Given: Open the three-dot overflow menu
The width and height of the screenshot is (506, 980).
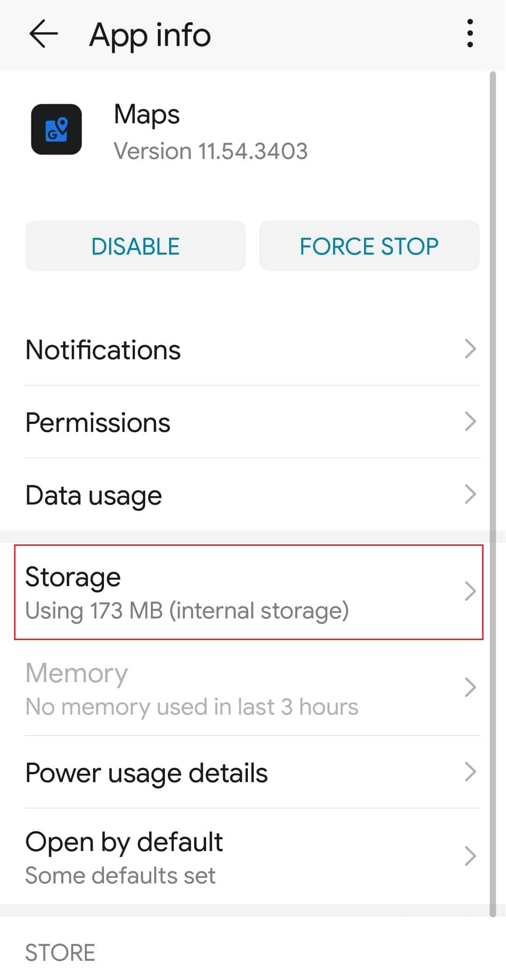Looking at the screenshot, I should (470, 34).
